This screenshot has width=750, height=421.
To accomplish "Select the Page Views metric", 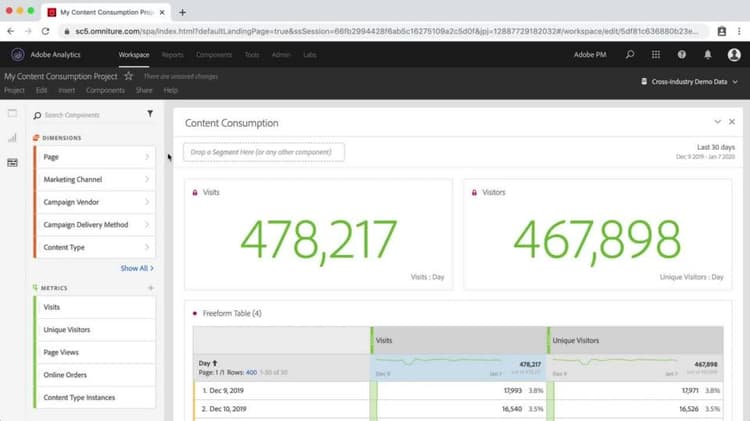I will pos(95,352).
